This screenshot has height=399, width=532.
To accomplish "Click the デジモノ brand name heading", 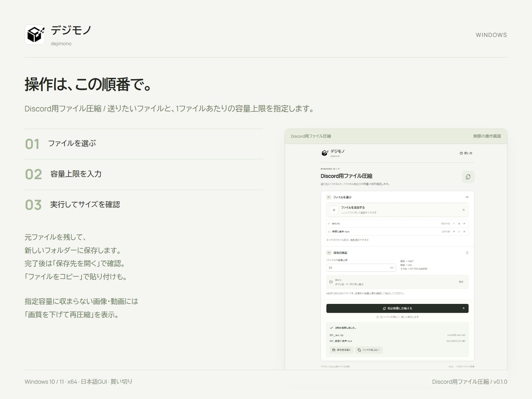I will pos(71,31).
